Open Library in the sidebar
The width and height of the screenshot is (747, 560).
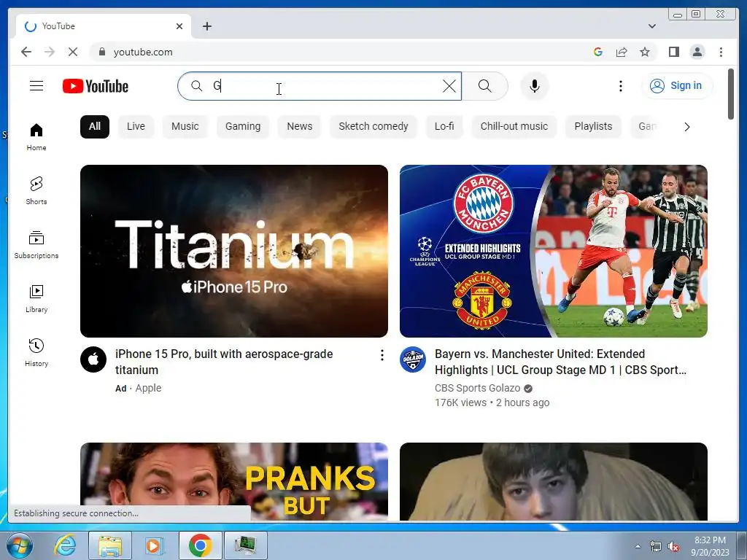tap(36, 299)
